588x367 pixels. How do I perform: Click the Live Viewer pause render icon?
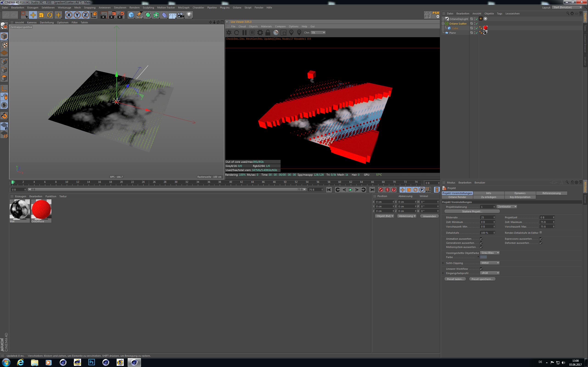(245, 33)
